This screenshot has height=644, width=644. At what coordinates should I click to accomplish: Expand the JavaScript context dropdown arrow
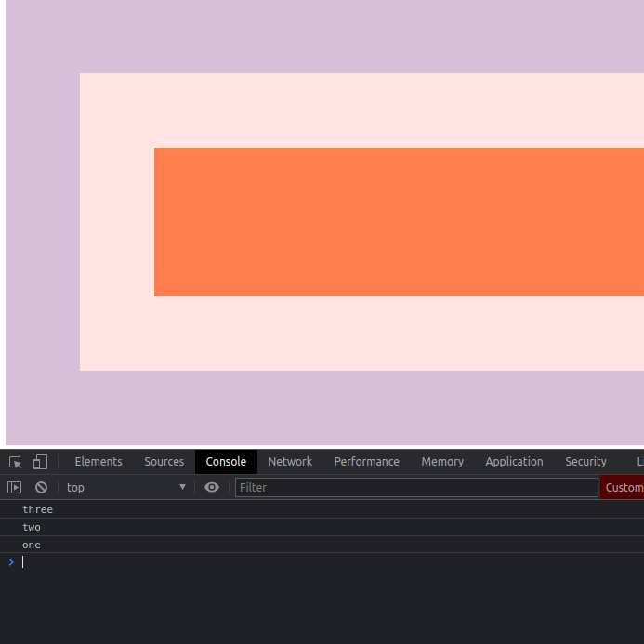tap(182, 487)
